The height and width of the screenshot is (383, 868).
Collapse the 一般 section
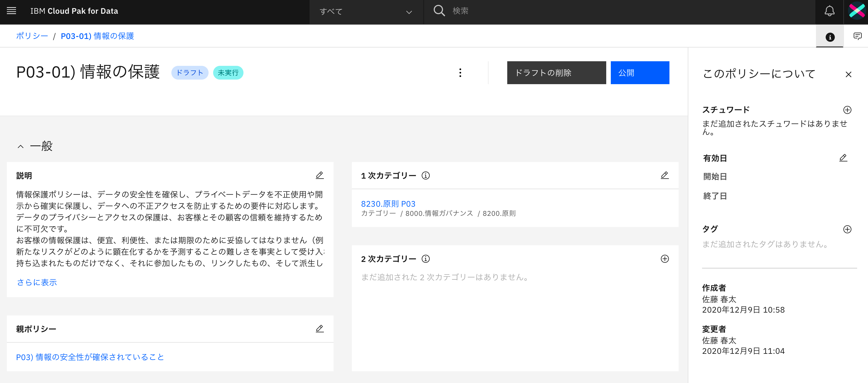pyautogui.click(x=21, y=146)
